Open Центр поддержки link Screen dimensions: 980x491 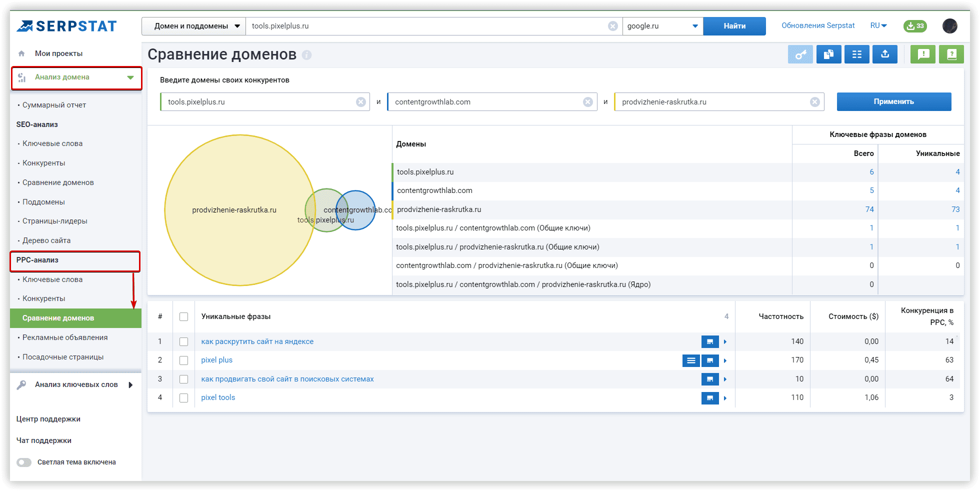[48, 419]
